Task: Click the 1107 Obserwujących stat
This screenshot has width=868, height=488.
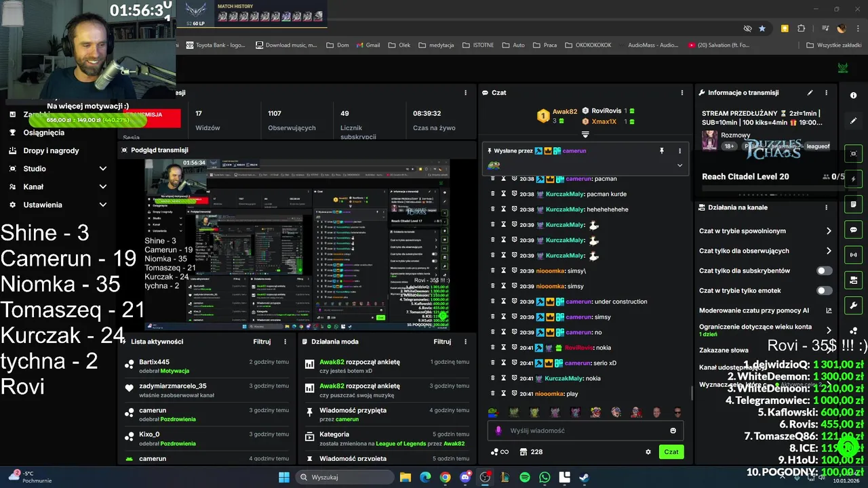Action: coord(292,121)
